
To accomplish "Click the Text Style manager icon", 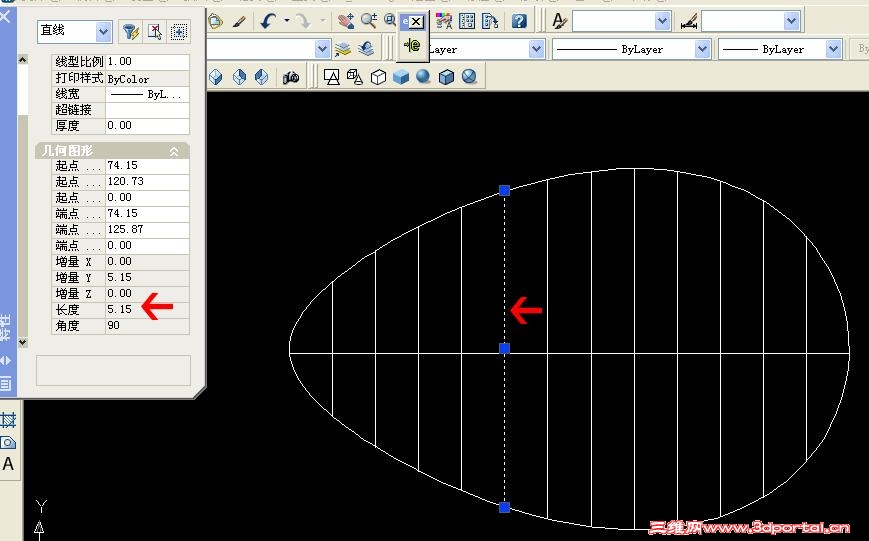I will point(559,21).
